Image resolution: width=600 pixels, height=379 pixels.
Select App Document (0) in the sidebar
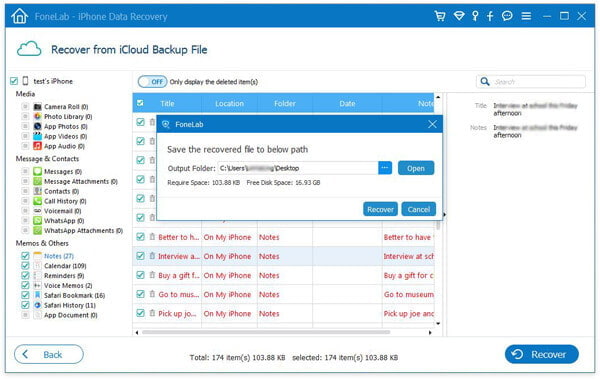[70, 315]
